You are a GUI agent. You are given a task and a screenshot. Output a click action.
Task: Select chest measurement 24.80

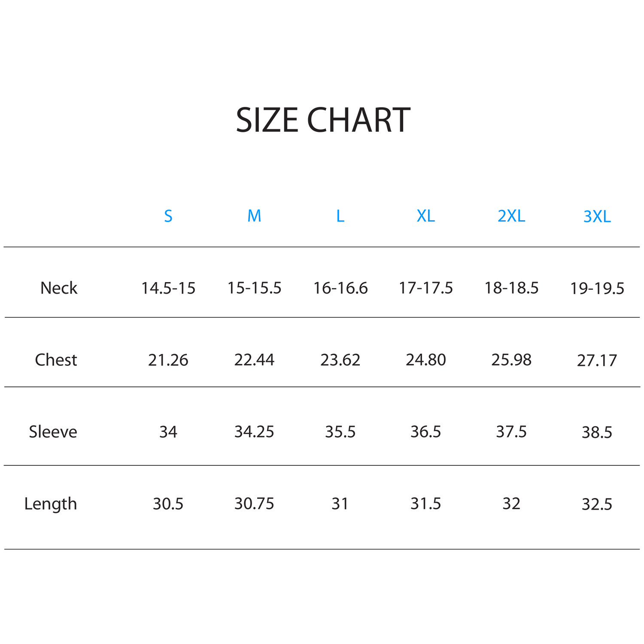[x=425, y=360]
